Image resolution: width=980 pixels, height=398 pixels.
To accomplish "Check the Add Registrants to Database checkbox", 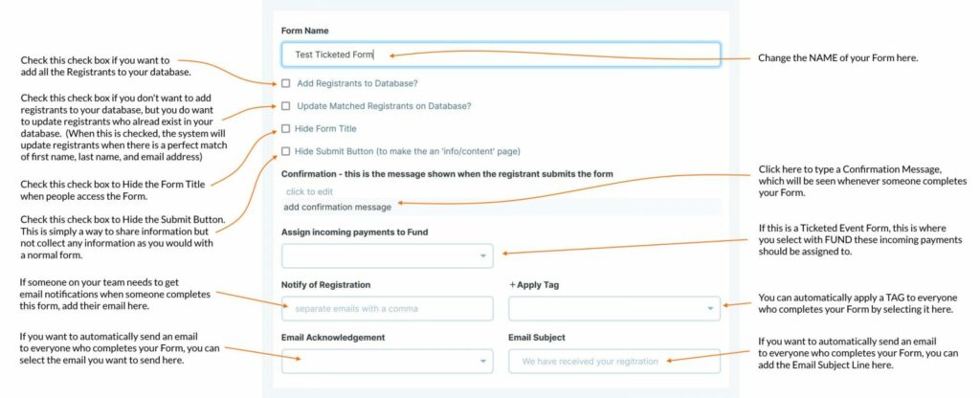I will (x=285, y=83).
